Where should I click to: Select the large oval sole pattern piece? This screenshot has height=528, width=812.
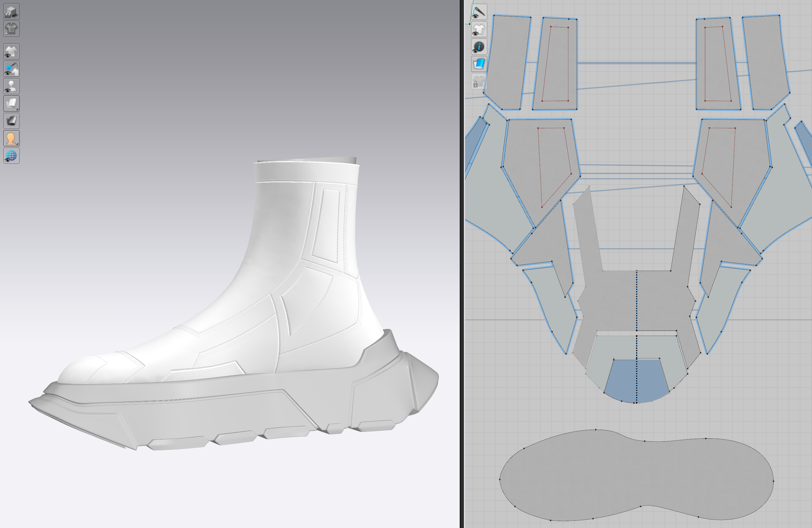(637, 475)
